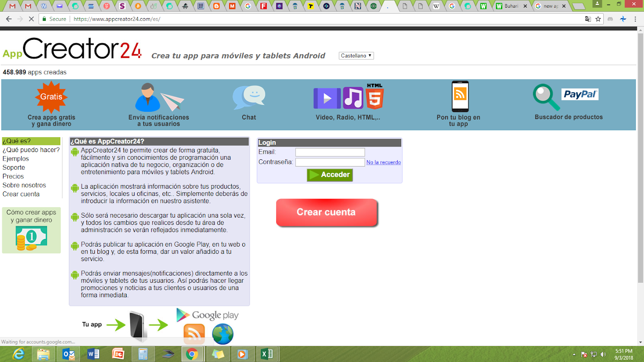Stop page loading with the X button
The width and height of the screenshot is (644, 362).
pyautogui.click(x=31, y=19)
